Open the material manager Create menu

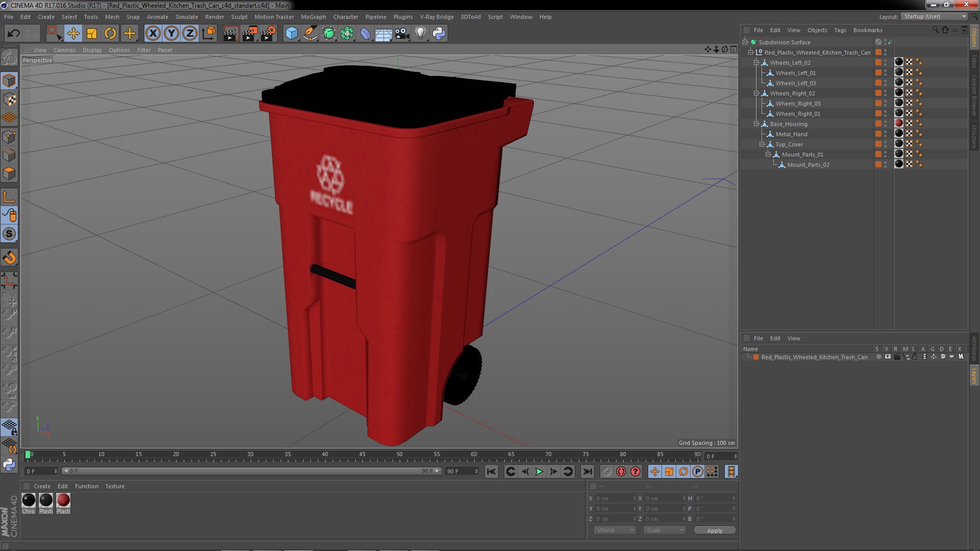click(42, 486)
